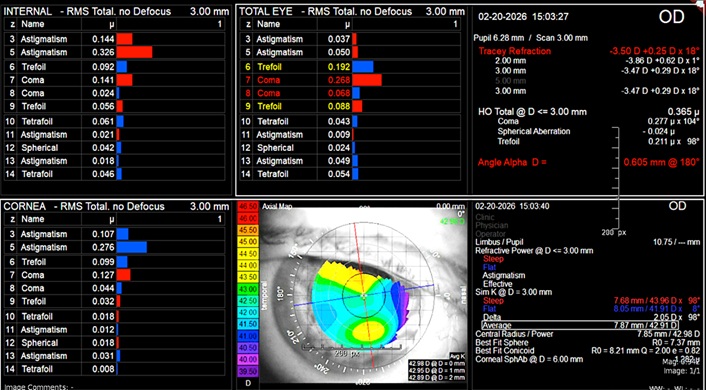Click the corneal Axial Map image

[x=364, y=295]
